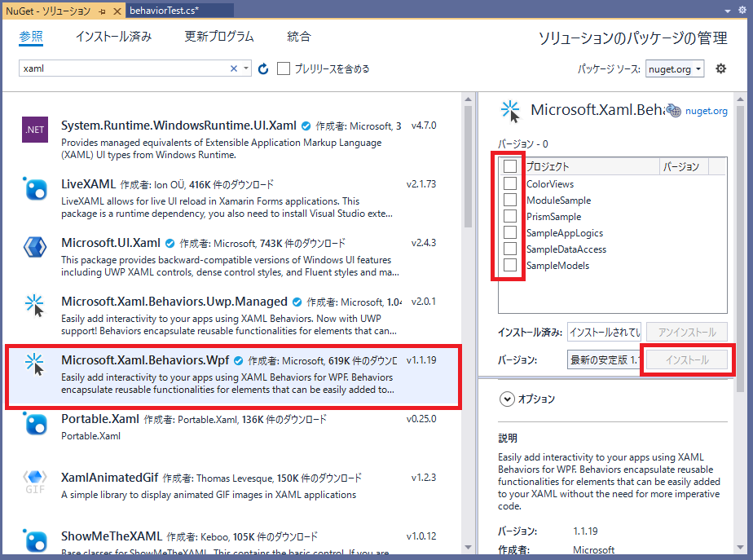
Task: Click the インストール button
Action: point(687,359)
